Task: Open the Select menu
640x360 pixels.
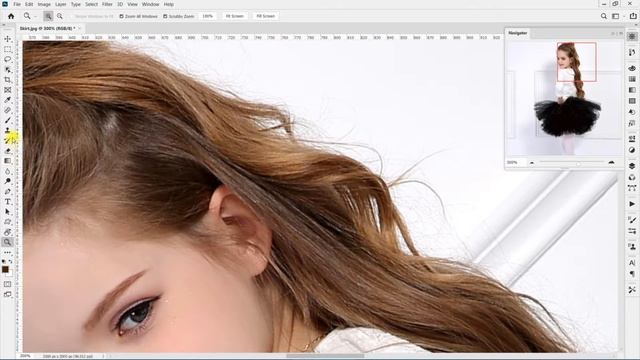Action: click(x=91, y=4)
